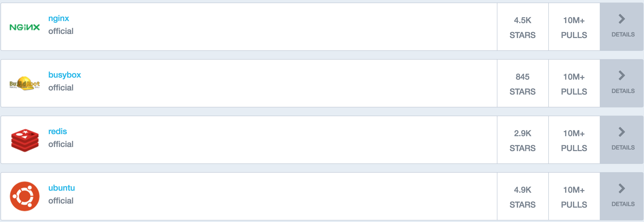Viewport: 644px width, 222px height.
Task: Open the redis repository link
Action: point(58,131)
